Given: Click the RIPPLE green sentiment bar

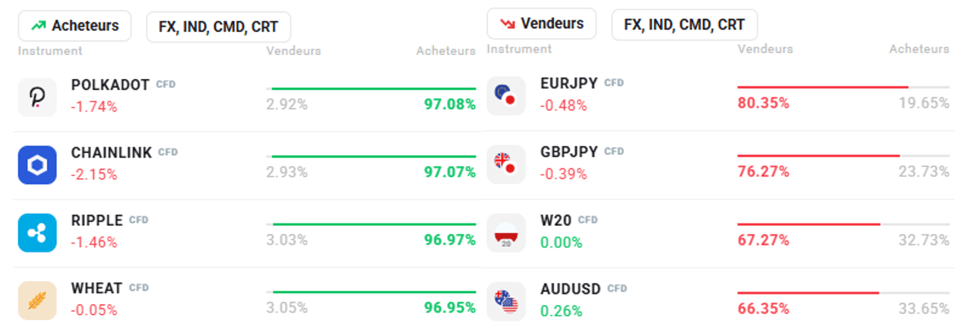Looking at the screenshot, I should (x=374, y=225).
